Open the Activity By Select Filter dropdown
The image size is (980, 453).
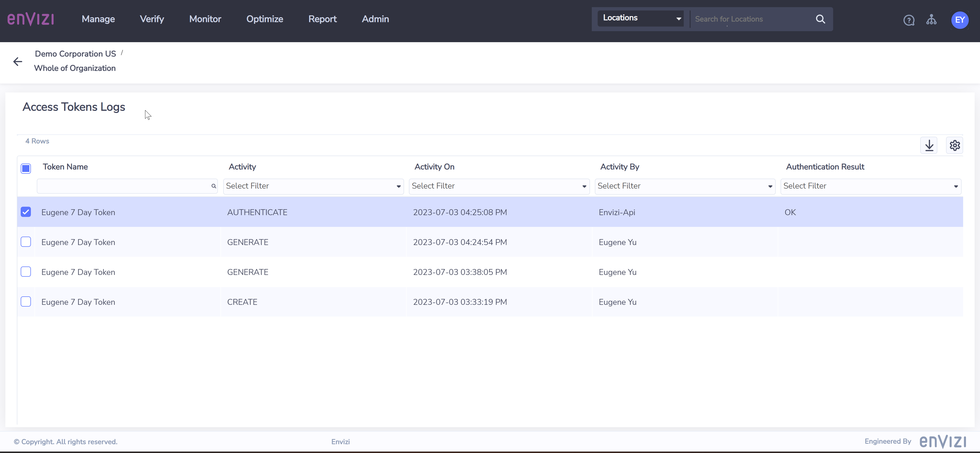coord(685,186)
